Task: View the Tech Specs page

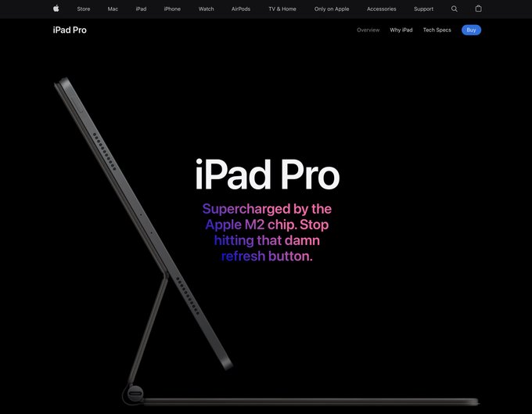Action: pos(437,30)
